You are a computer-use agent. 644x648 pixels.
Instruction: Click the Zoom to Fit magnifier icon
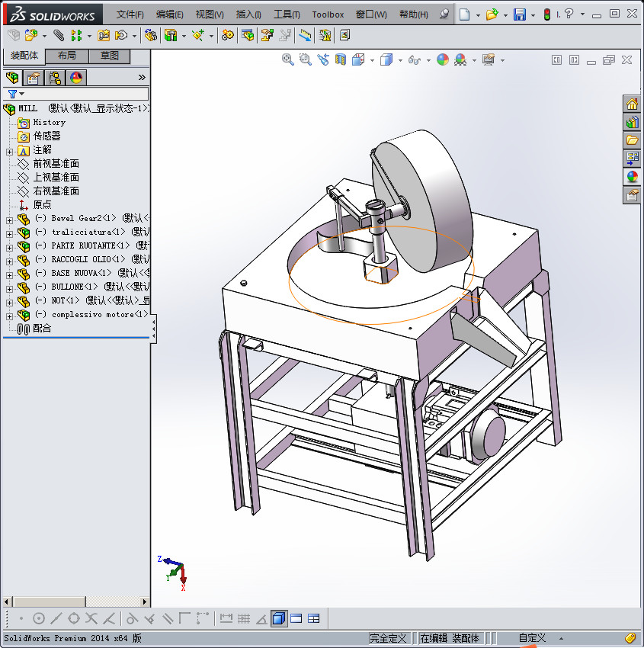tap(288, 59)
